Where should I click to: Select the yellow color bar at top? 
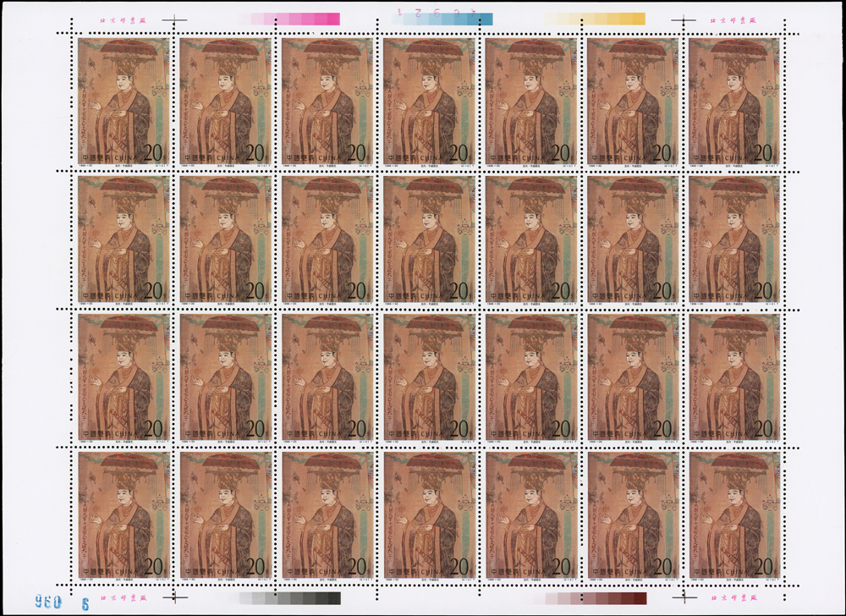click(595, 19)
